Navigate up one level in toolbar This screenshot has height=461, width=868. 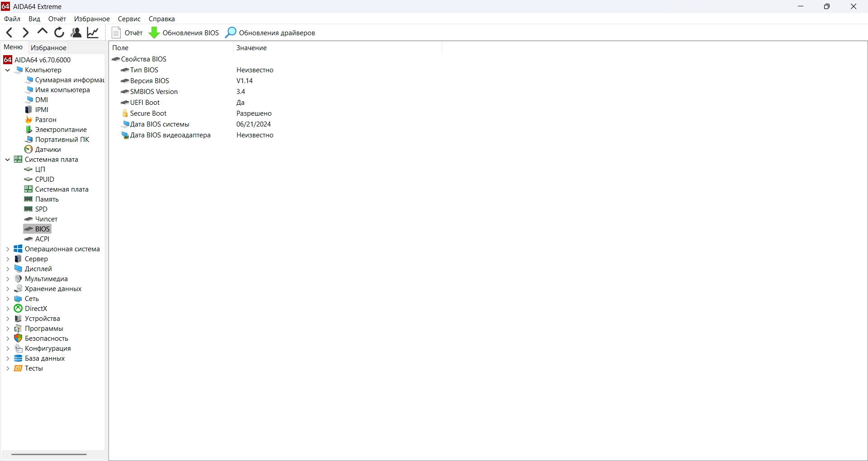point(42,32)
